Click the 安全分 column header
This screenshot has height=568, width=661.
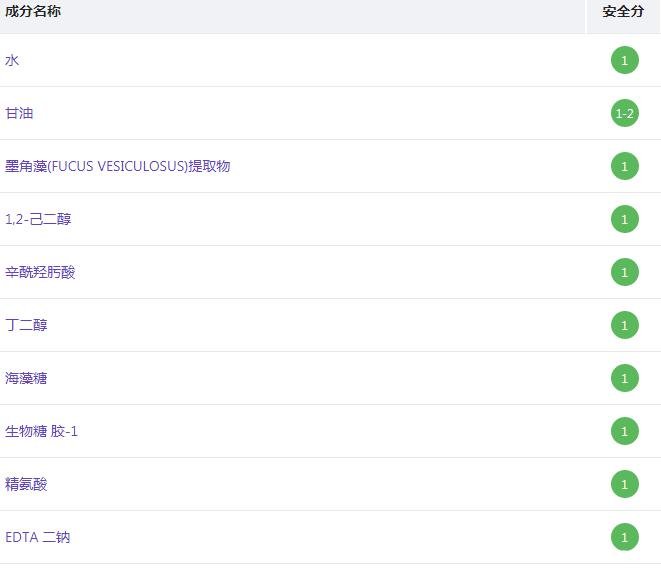click(x=623, y=12)
